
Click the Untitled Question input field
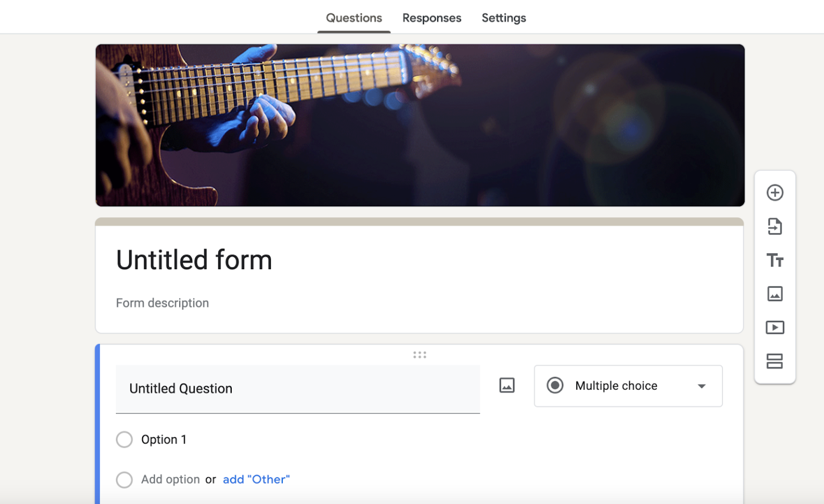pyautogui.click(x=298, y=388)
